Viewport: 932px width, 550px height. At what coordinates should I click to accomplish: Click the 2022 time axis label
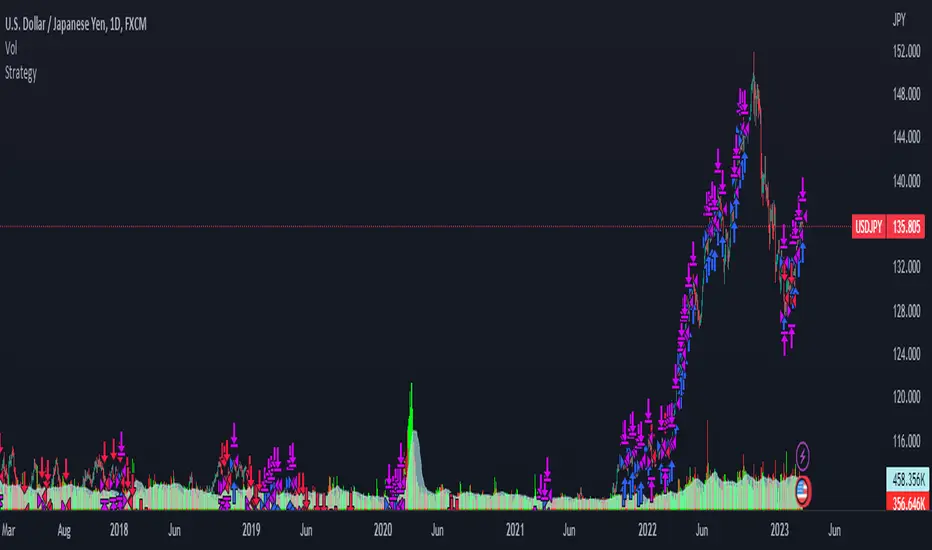tap(647, 530)
